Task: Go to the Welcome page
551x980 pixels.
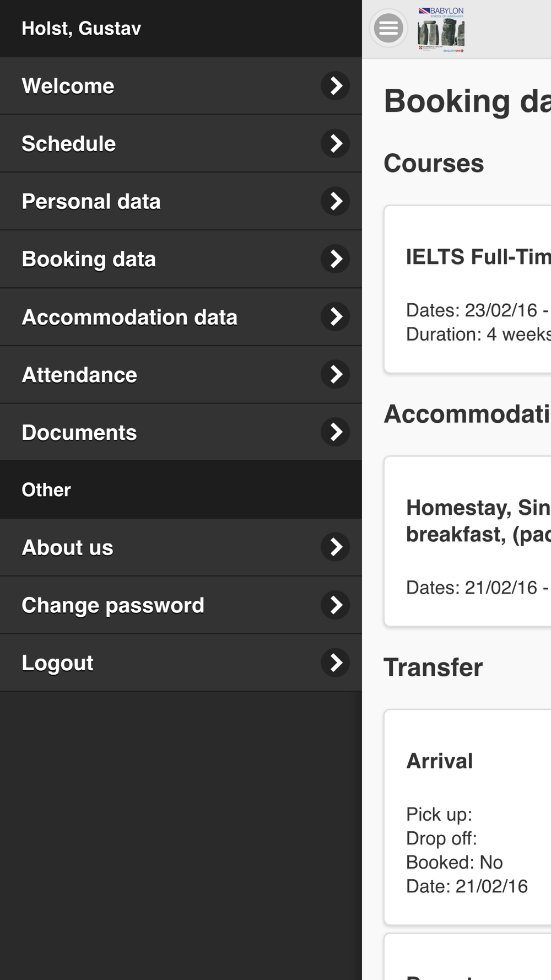Action: point(181,86)
